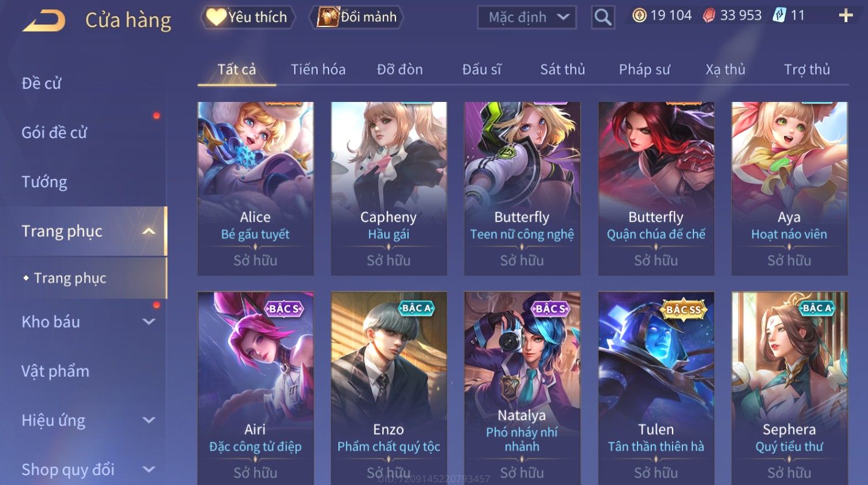Tap the red ruby currency icon
This screenshot has width=868, height=485.
pyautogui.click(x=709, y=16)
